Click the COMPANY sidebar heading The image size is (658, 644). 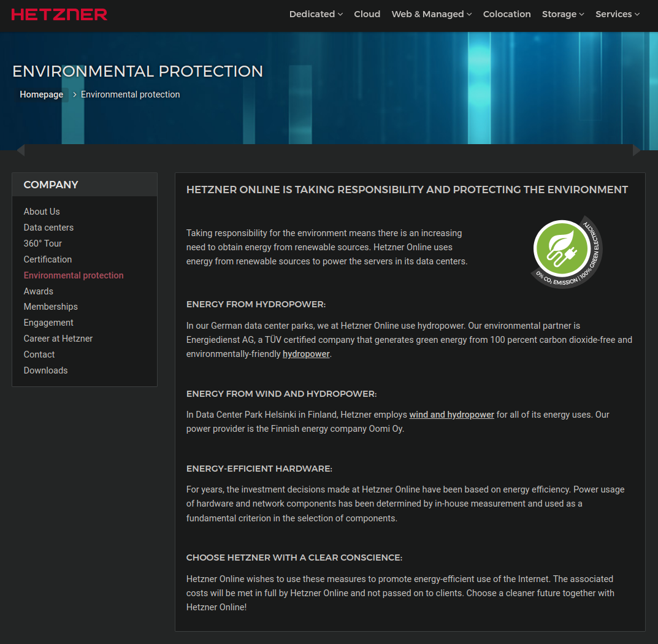51,185
